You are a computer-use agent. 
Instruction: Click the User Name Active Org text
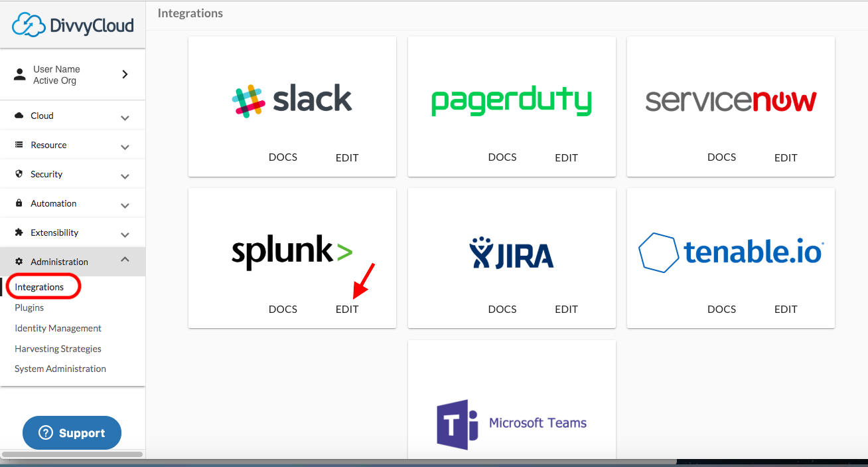[56, 74]
